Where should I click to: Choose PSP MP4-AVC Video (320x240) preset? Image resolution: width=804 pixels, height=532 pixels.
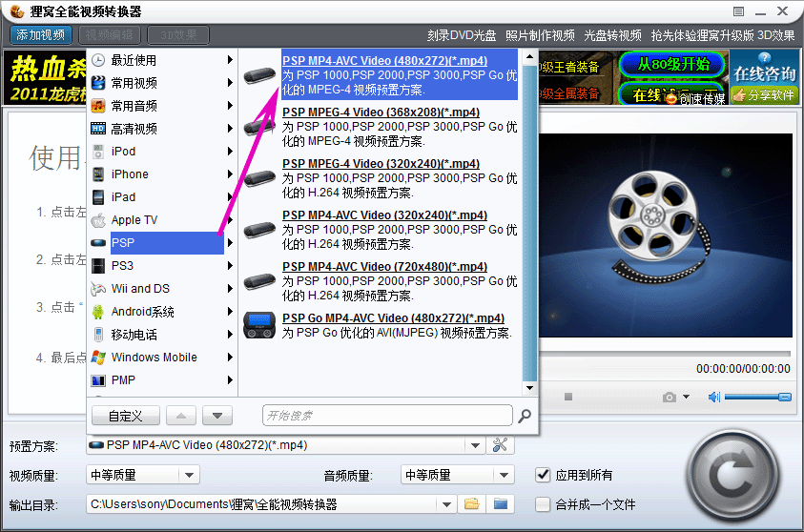coord(384,215)
